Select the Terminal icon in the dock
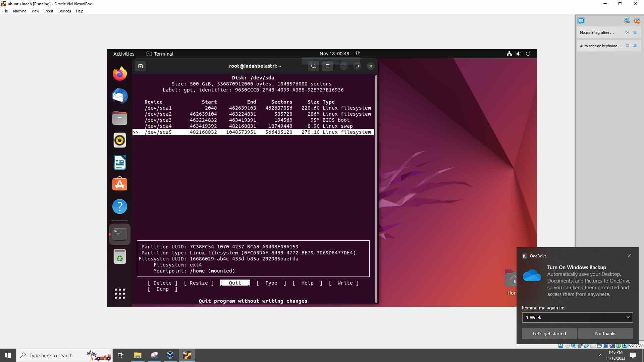Image resolution: width=644 pixels, height=362 pixels. tap(120, 234)
